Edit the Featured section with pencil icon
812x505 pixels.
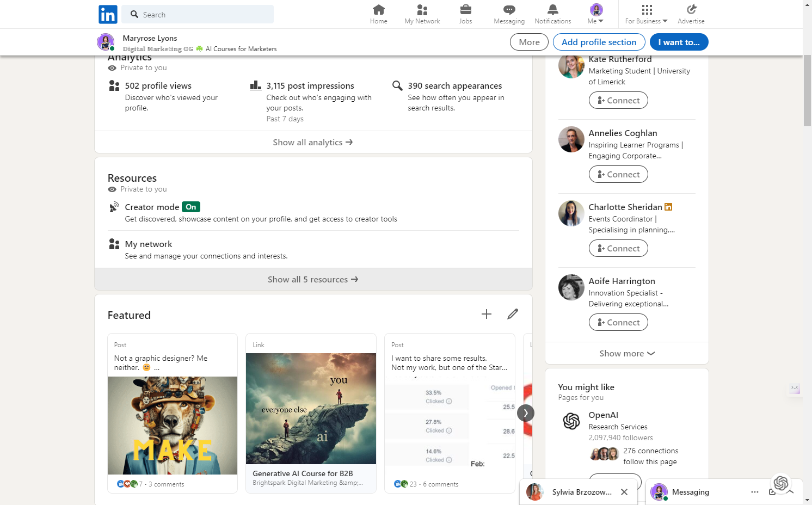click(x=513, y=314)
